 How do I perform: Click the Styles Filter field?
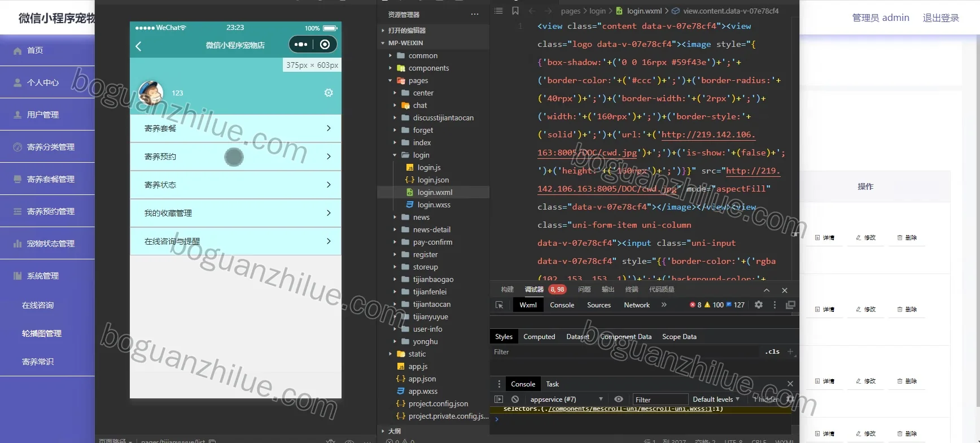[x=625, y=351]
